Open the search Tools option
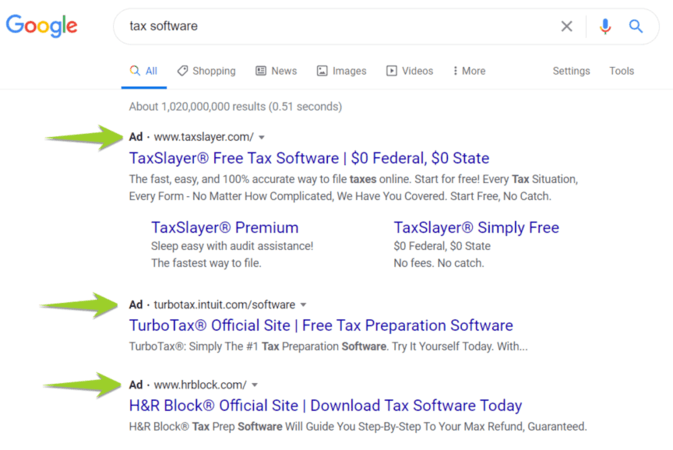This screenshot has width=673, height=450. pos(621,71)
